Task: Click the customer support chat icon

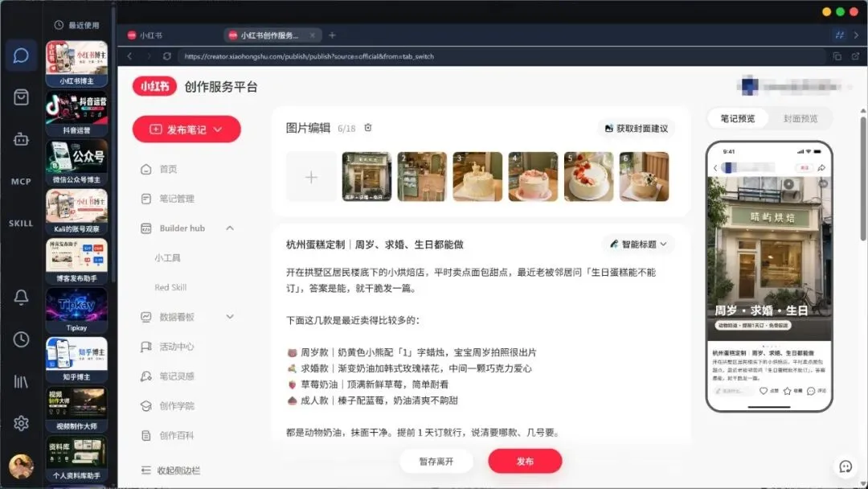Action: click(845, 466)
